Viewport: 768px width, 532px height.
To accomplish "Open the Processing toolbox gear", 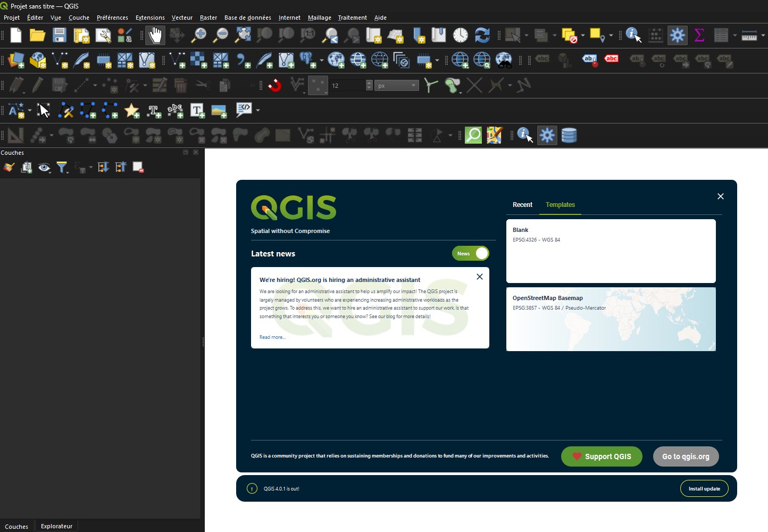I will [x=678, y=36].
